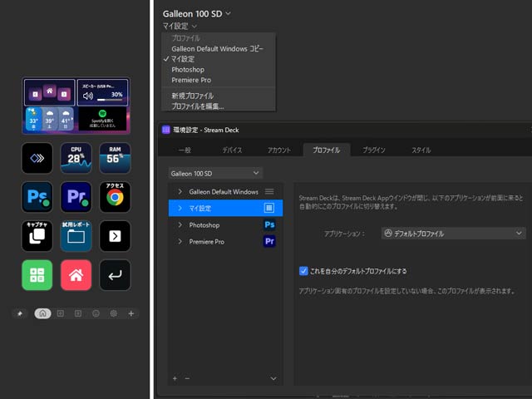Click the プロファイルを編集 menu entry
Screen dimensions: 532x399
[x=198, y=106]
